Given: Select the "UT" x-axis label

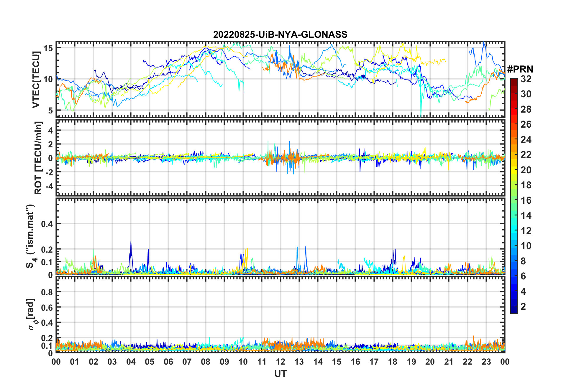Looking at the screenshot, I should click(x=280, y=374).
